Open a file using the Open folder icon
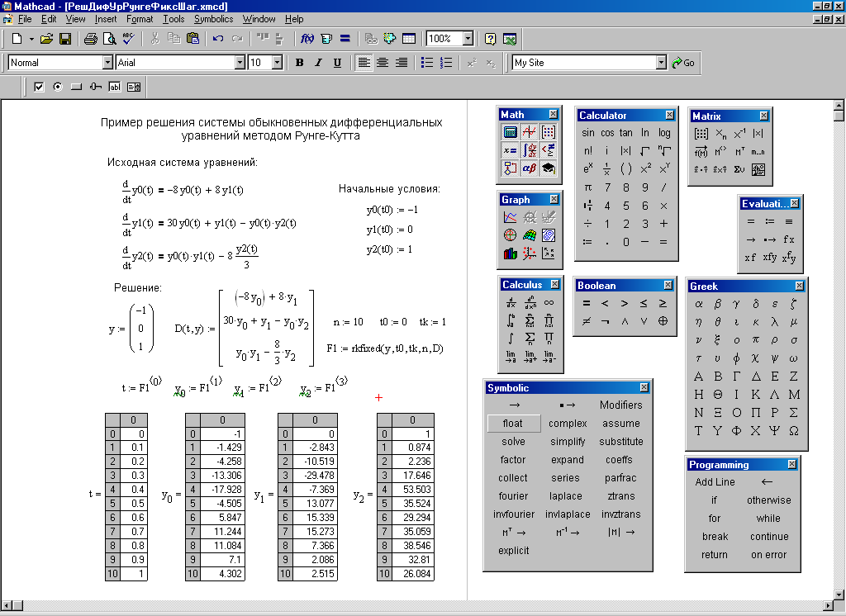This screenshot has width=846, height=616. pos(46,39)
